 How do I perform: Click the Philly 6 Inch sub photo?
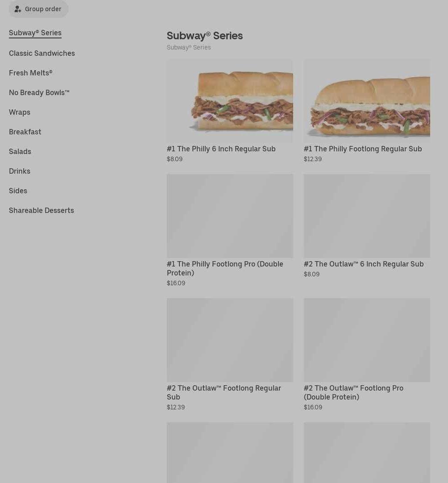click(230, 101)
